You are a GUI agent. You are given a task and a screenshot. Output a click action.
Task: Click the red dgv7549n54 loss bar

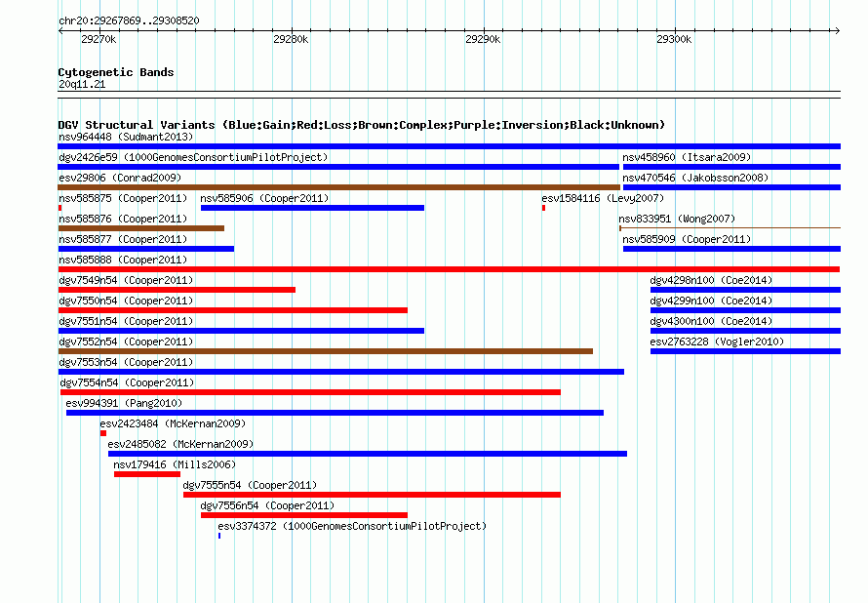[x=177, y=290]
